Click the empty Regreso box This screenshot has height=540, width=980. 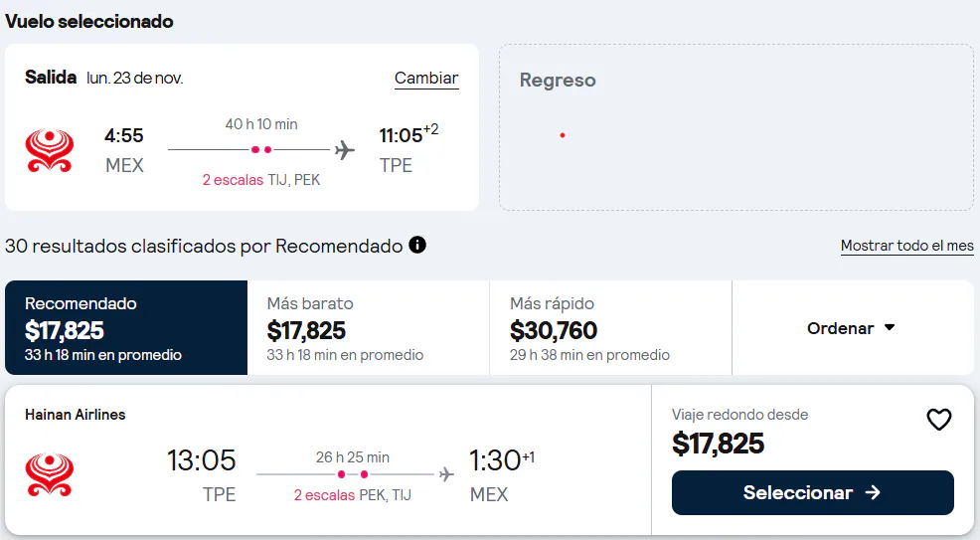[x=736, y=127]
